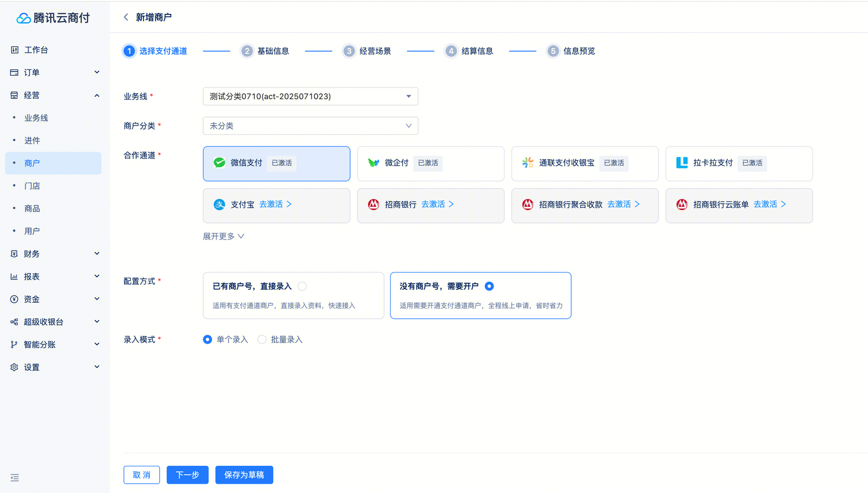This screenshot has height=493, width=868.
Task: Select the 批量录入 radio button
Action: point(262,339)
